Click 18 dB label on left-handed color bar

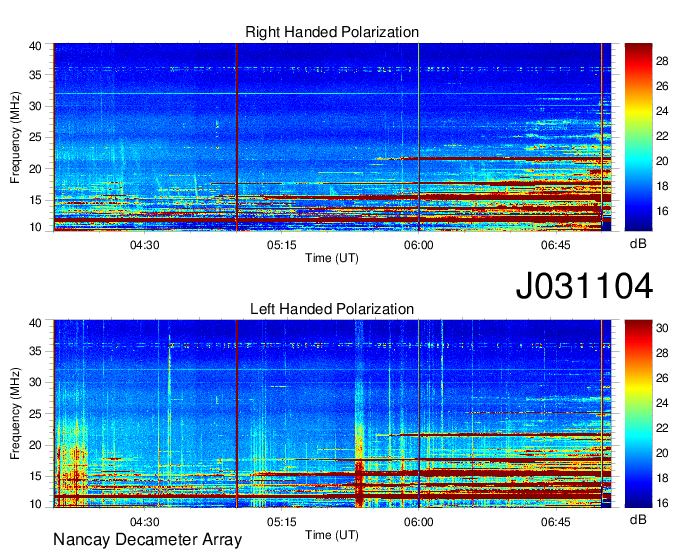click(662, 478)
